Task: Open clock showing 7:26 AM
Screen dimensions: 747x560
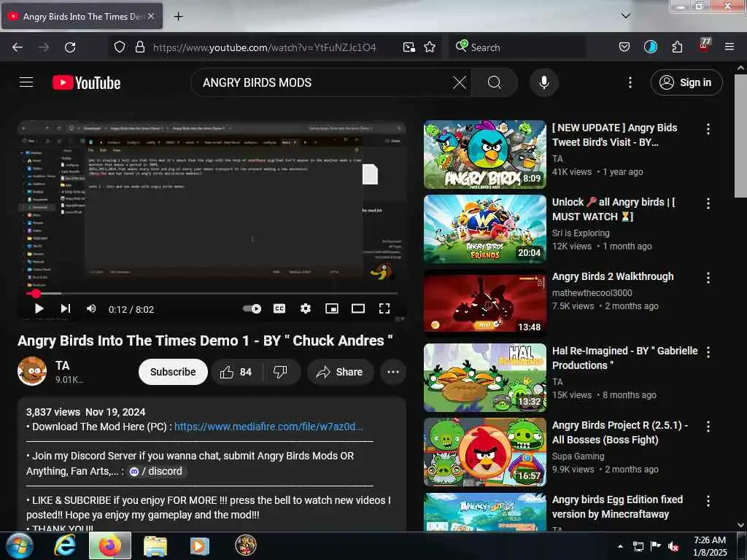Action: click(x=710, y=546)
